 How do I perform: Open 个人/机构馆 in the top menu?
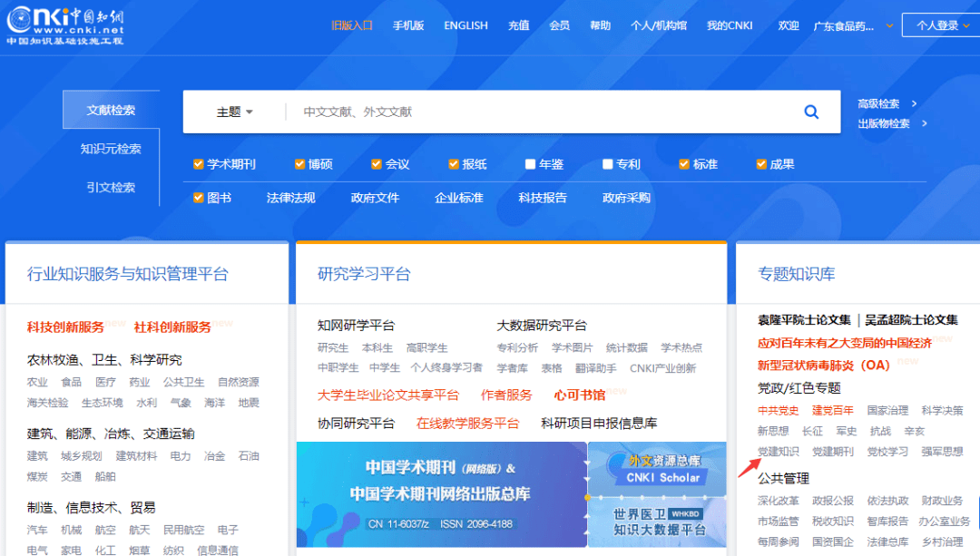point(659,25)
